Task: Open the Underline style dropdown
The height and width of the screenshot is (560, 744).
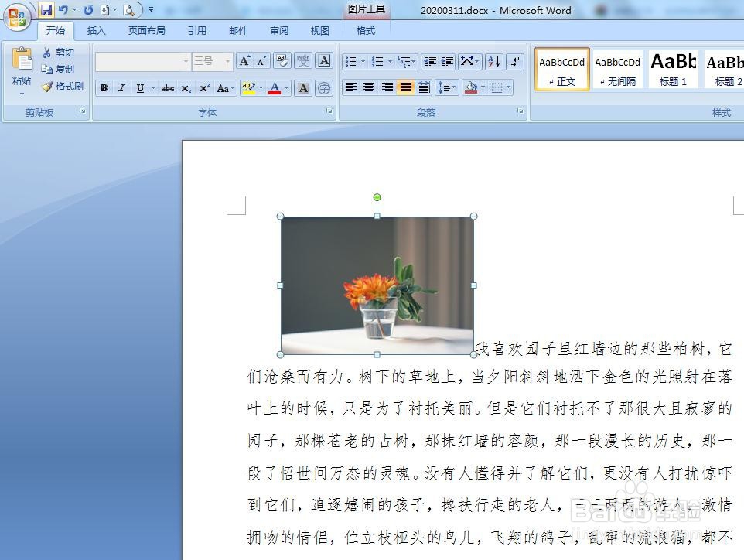Action: (x=153, y=87)
